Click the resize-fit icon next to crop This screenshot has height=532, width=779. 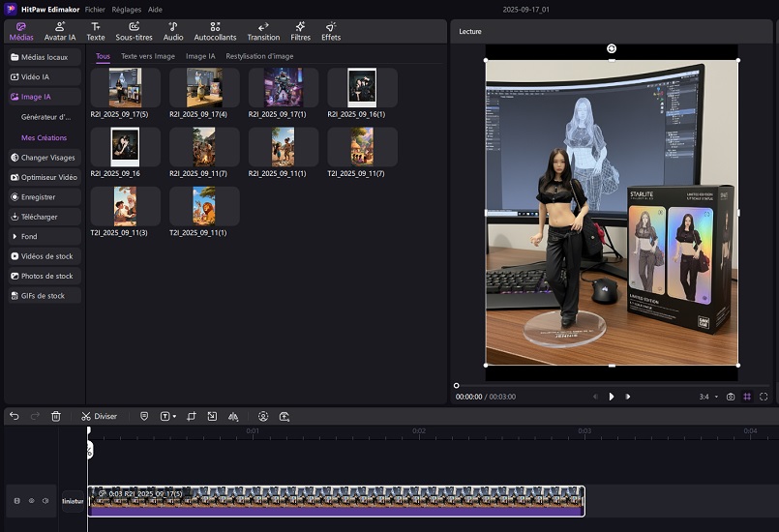[x=212, y=416]
